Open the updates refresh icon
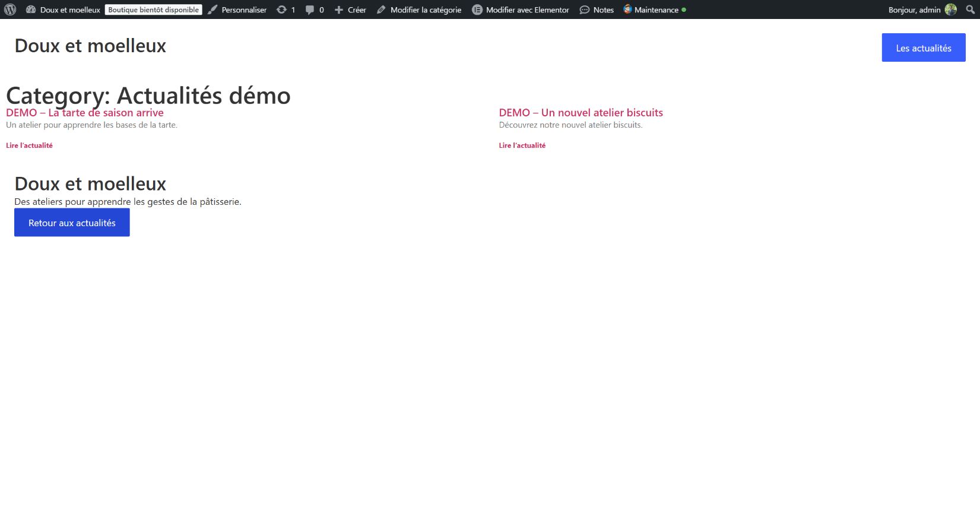The width and height of the screenshot is (980, 517). click(281, 9)
